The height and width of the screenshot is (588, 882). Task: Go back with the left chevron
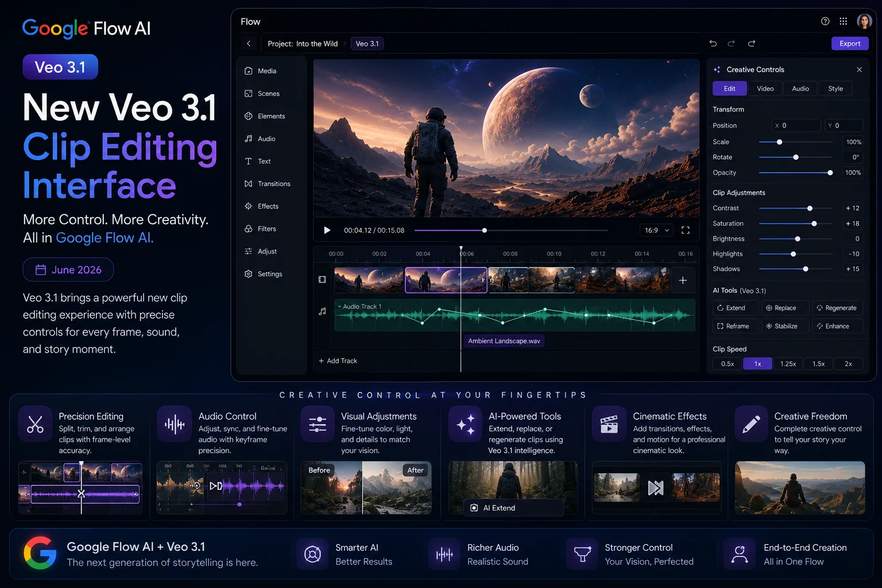pos(249,44)
